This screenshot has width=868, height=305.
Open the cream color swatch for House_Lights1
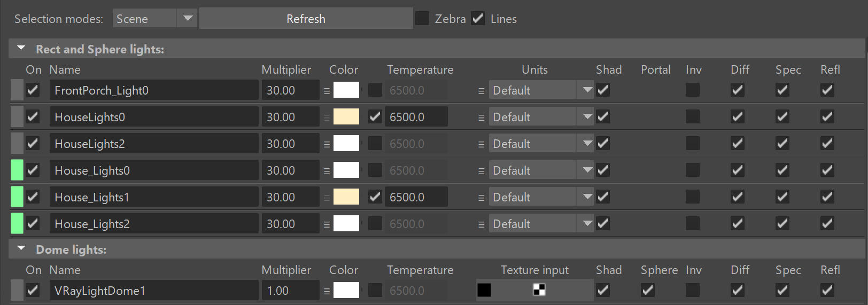click(346, 197)
